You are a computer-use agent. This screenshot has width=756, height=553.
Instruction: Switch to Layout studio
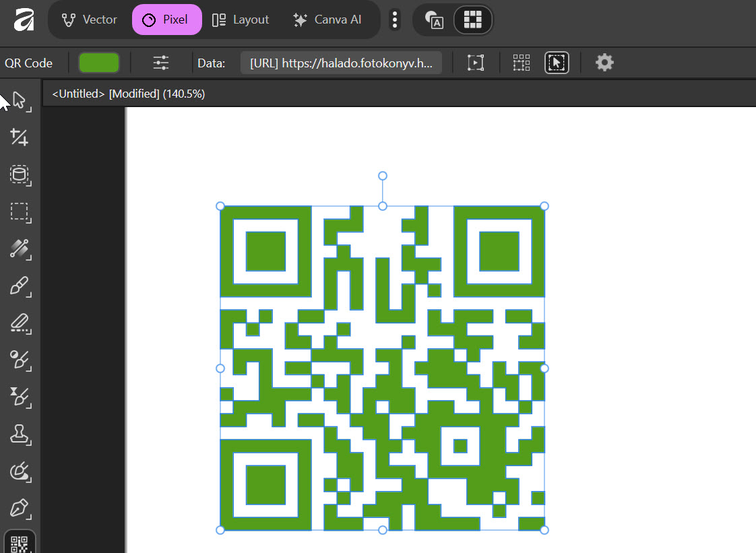click(x=241, y=20)
